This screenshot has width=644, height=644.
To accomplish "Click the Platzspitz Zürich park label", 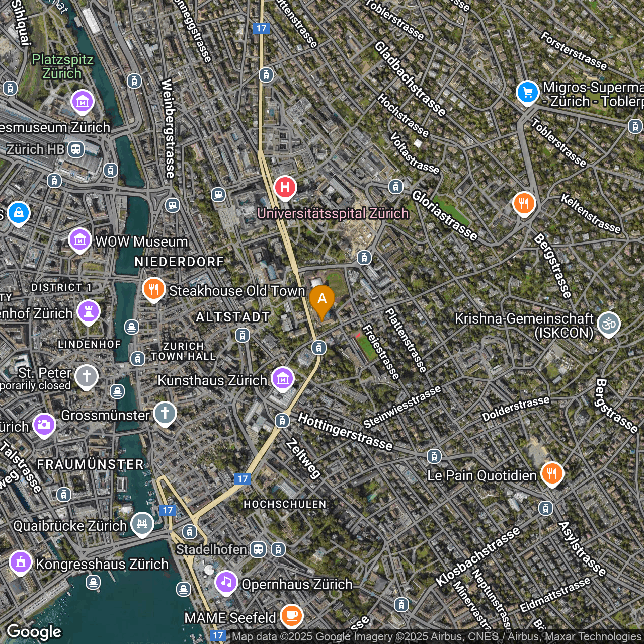I will tap(62, 66).
